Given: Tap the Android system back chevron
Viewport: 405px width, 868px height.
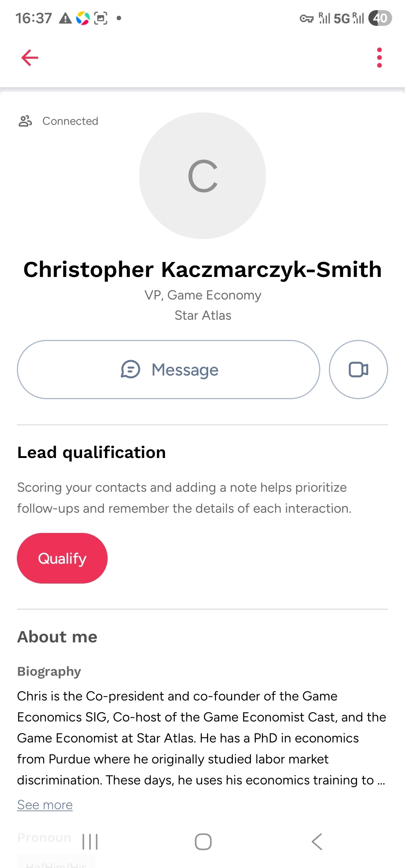Looking at the screenshot, I should pyautogui.click(x=317, y=842).
